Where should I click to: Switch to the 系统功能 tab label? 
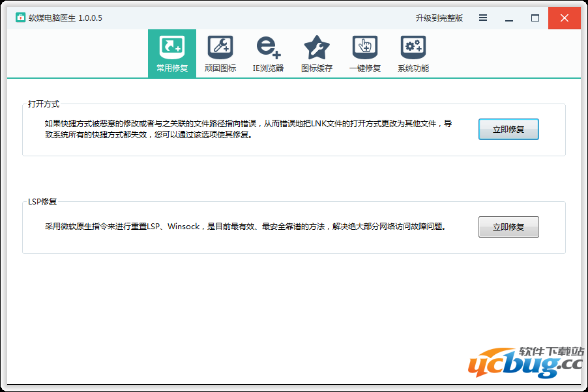(x=413, y=68)
